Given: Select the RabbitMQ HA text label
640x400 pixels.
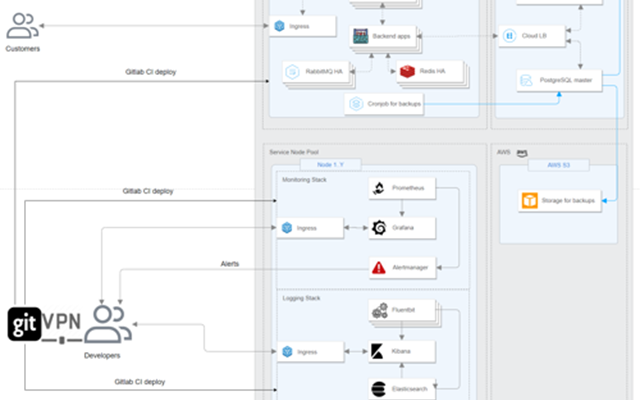Looking at the screenshot, I should tap(324, 72).
